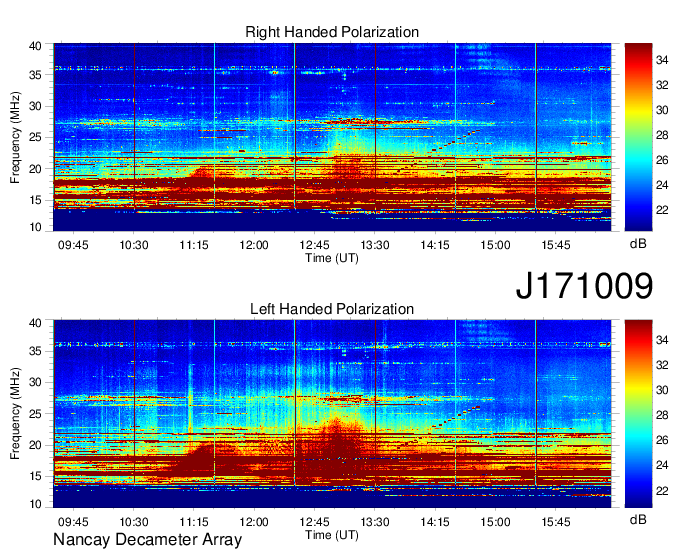Click the 30 MHz tick on Left Handed plot
The height and width of the screenshot is (552, 680).
coord(36,382)
